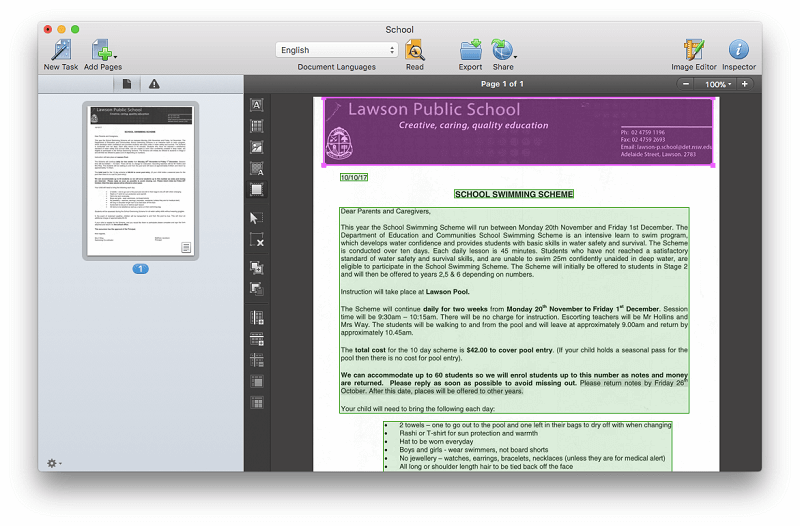
Task: Click the Delete Area tool
Action: [x=257, y=239]
